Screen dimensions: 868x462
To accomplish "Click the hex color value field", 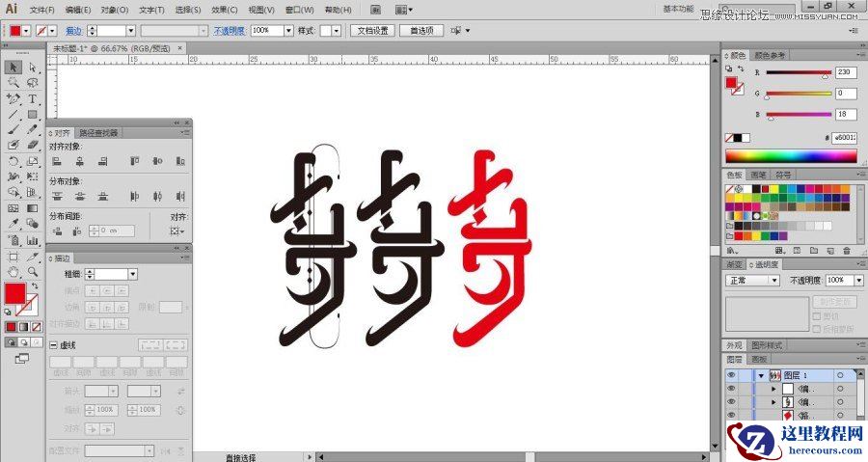I will coord(844,137).
